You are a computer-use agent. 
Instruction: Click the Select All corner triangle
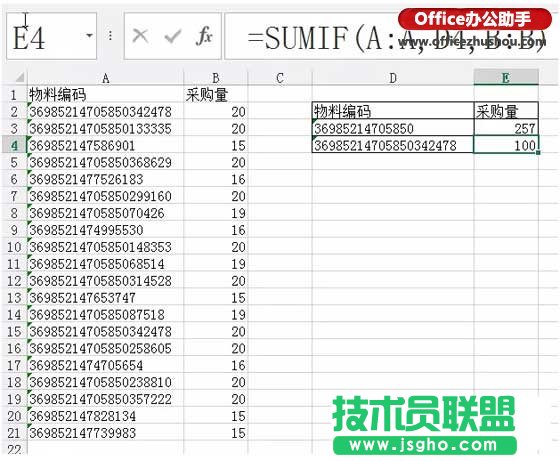pyautogui.click(x=19, y=77)
